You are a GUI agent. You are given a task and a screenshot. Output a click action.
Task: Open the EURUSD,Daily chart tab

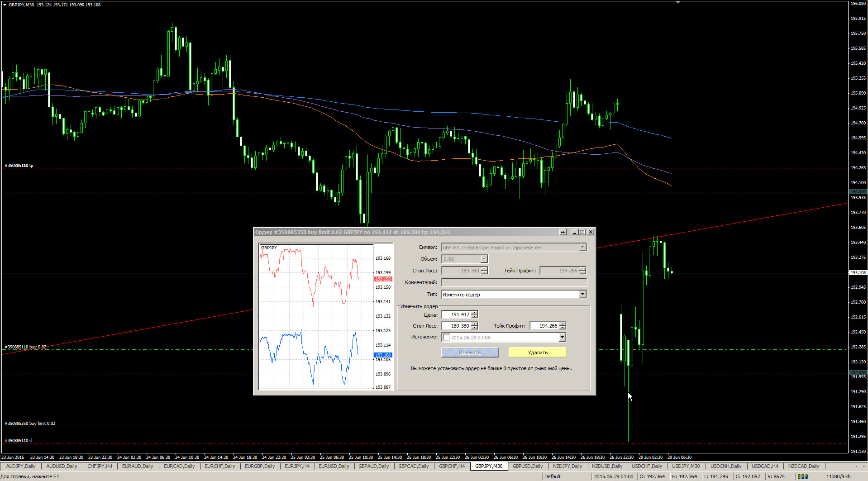pos(334,466)
